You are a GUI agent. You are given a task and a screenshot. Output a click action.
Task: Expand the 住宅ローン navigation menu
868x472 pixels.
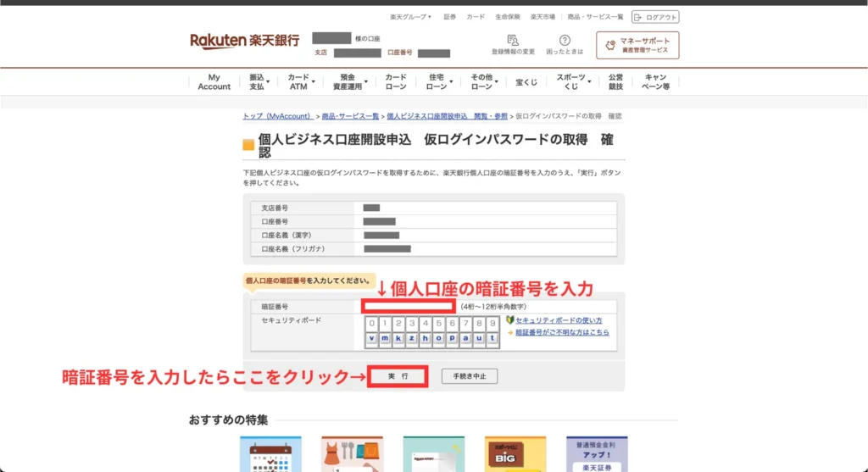438,82
